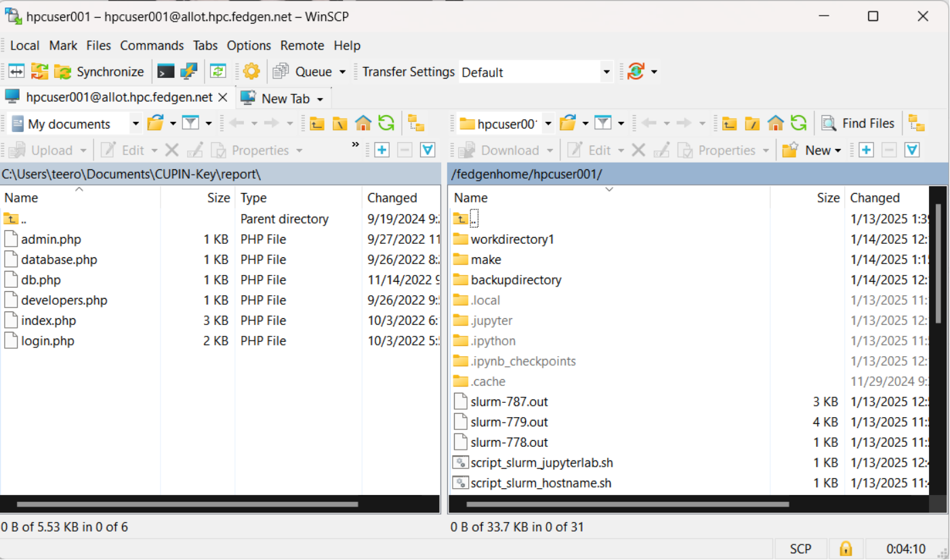Viewport: 950px width, 560px height.
Task: Click the two-folder Synchronize Browsing icon
Action: point(40,71)
